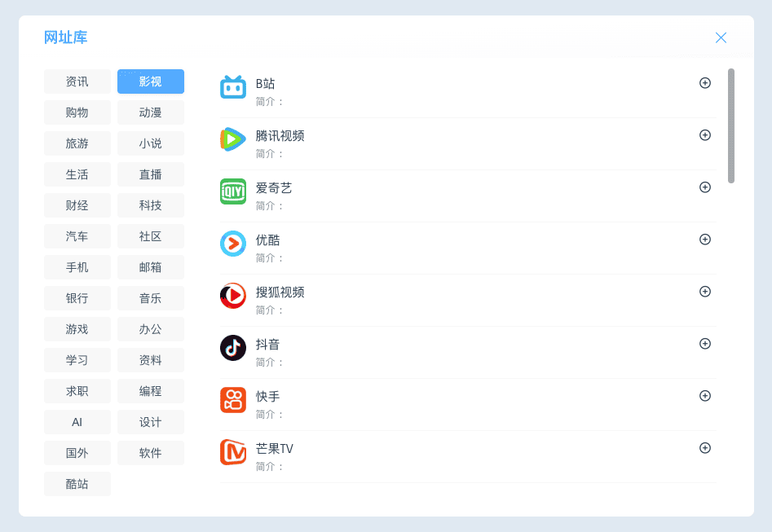Click the 快手 orange logo icon
This screenshot has width=772, height=532.
click(233, 400)
